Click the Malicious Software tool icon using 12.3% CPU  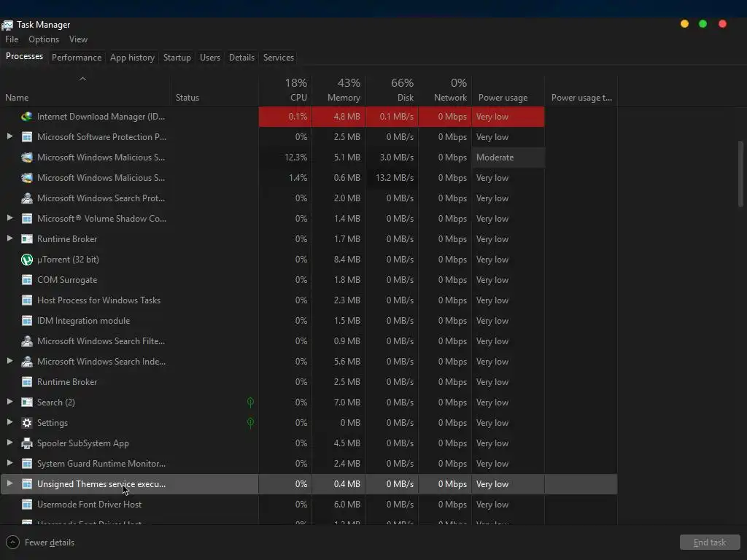27,157
